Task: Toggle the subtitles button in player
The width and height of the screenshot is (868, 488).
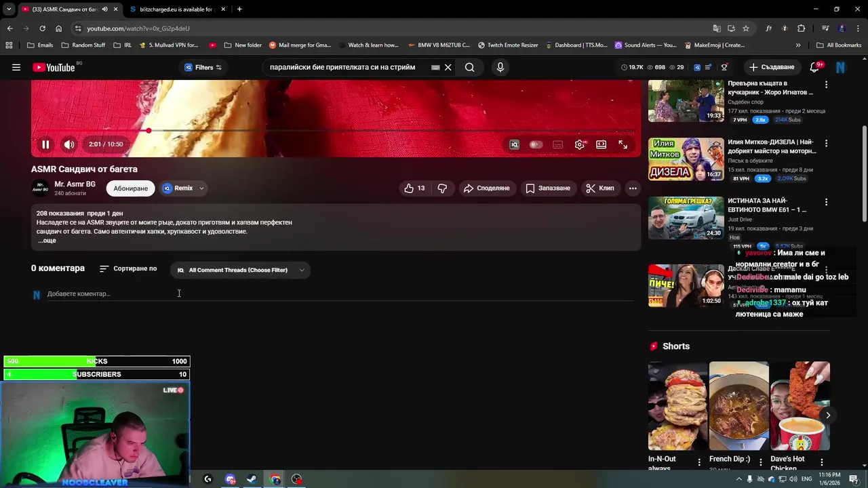Action: pyautogui.click(x=557, y=144)
